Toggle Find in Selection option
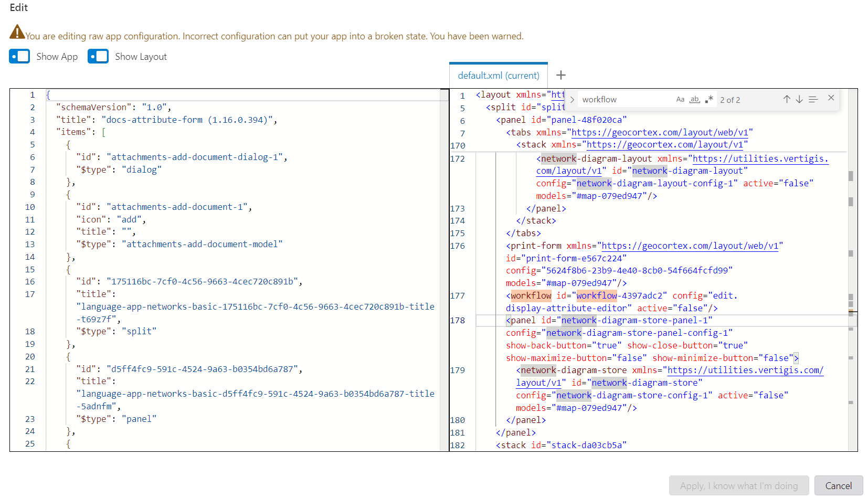The height and width of the screenshot is (498, 868). click(x=813, y=99)
